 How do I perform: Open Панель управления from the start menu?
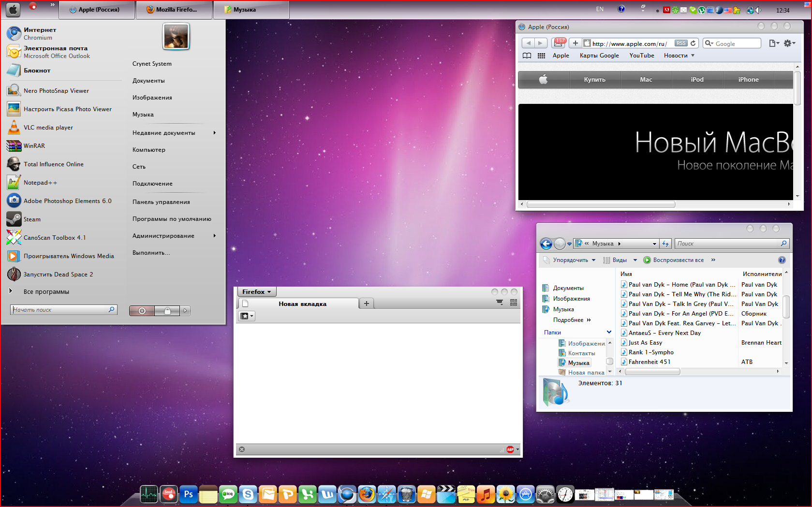click(x=161, y=202)
